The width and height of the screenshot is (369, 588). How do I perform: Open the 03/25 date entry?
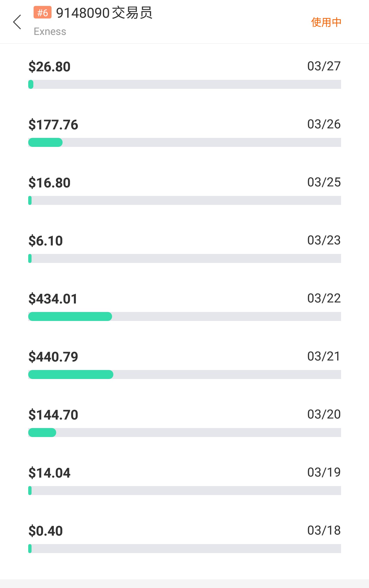(x=324, y=182)
